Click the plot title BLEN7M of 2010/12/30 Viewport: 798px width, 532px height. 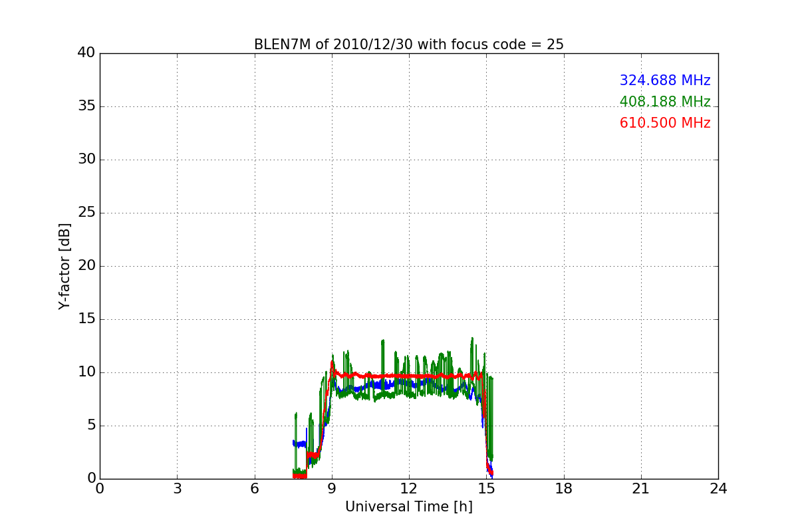point(408,45)
